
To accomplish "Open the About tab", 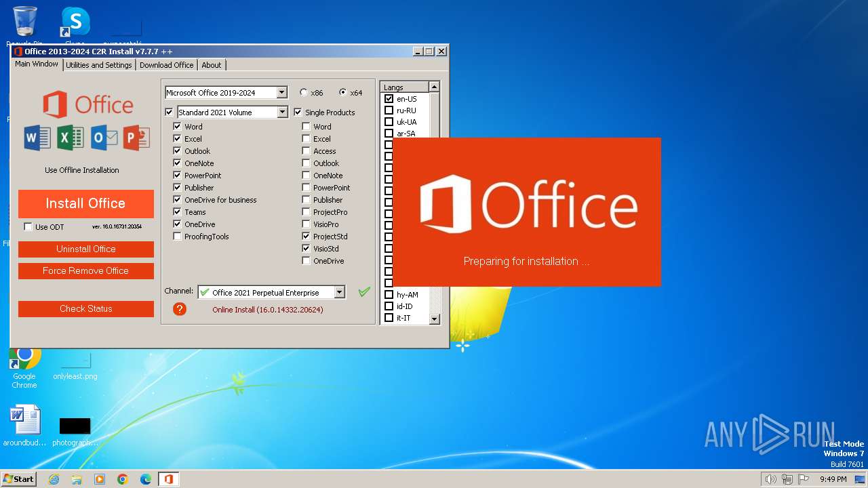I will tap(212, 65).
